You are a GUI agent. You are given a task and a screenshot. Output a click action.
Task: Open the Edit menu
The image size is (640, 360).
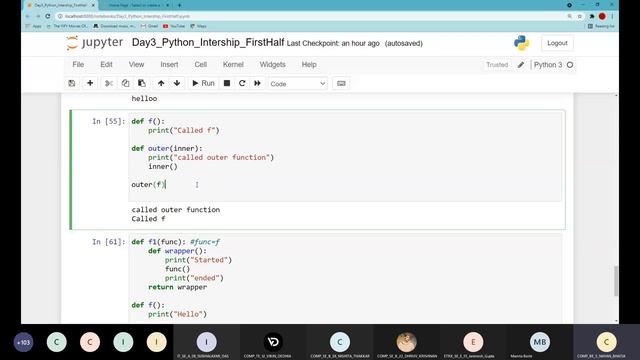pyautogui.click(x=106, y=64)
